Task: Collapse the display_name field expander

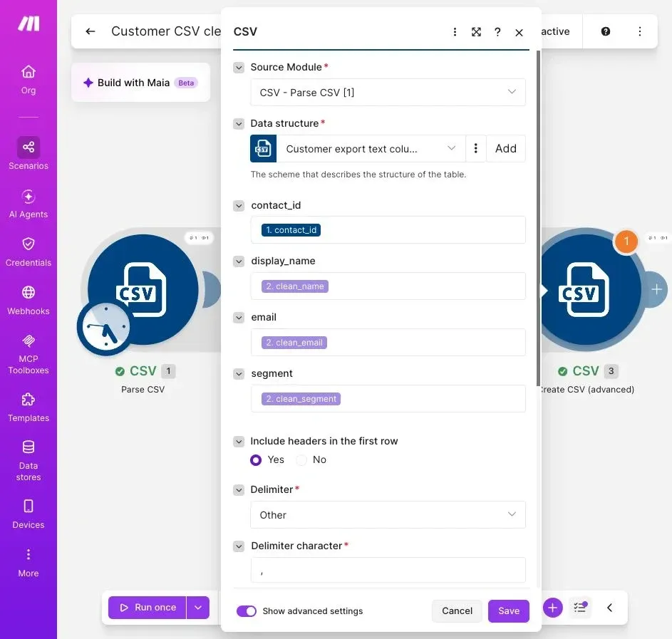Action: (239, 261)
